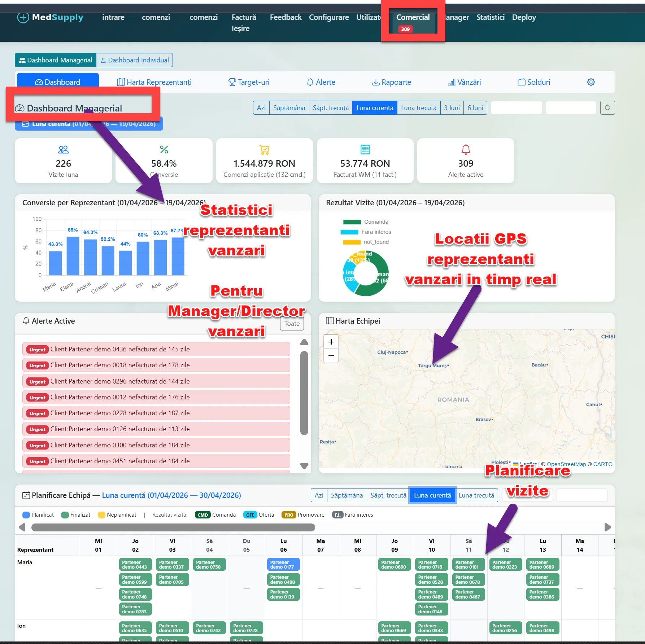Open the OpenStreetMap attribution link
The width and height of the screenshot is (645, 644).
coord(566,464)
